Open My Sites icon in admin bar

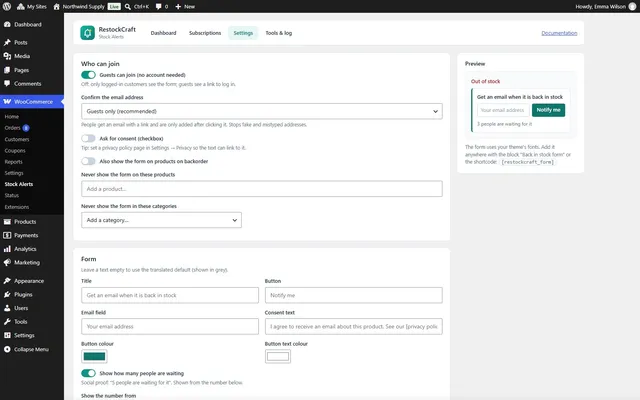pos(20,7)
